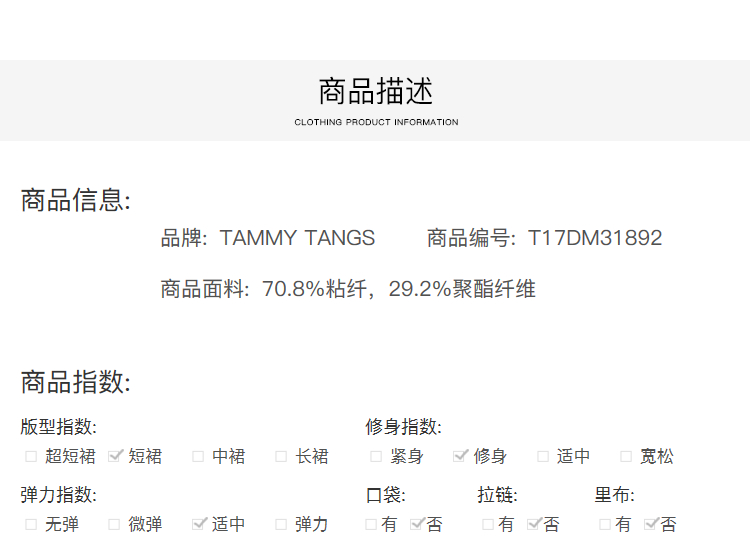Tick the 中裙 checkbox

coord(198,457)
